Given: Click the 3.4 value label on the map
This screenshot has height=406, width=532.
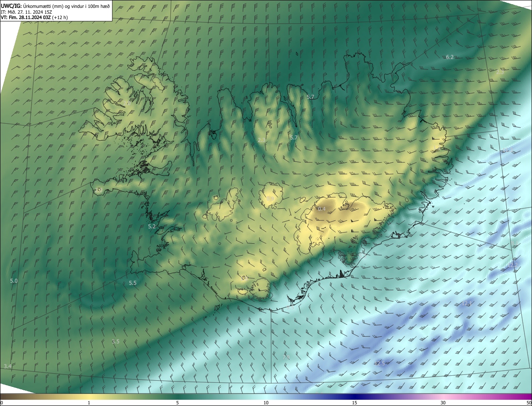Looking at the screenshot, I should coord(7,366).
